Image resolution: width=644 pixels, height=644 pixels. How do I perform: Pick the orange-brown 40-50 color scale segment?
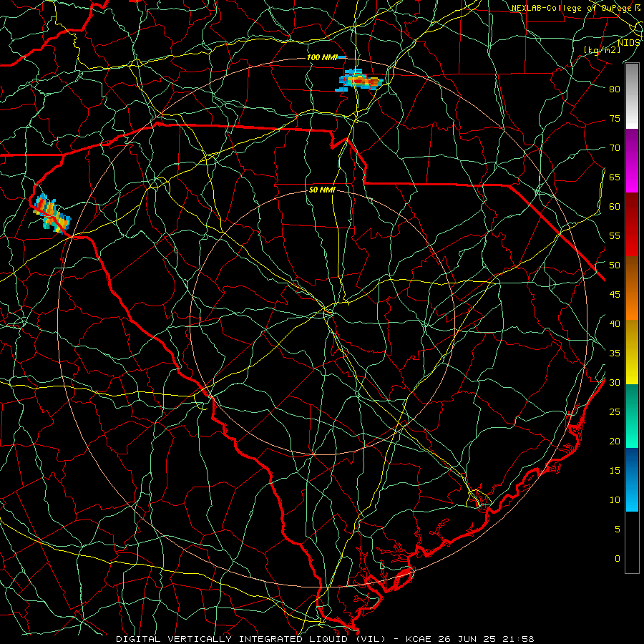click(632, 288)
